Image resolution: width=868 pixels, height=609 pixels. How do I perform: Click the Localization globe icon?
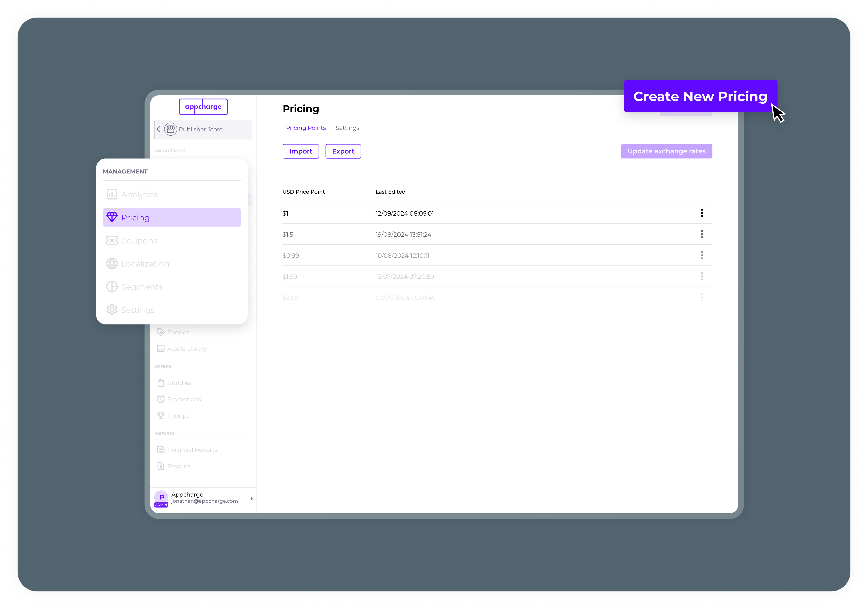pyautogui.click(x=112, y=264)
